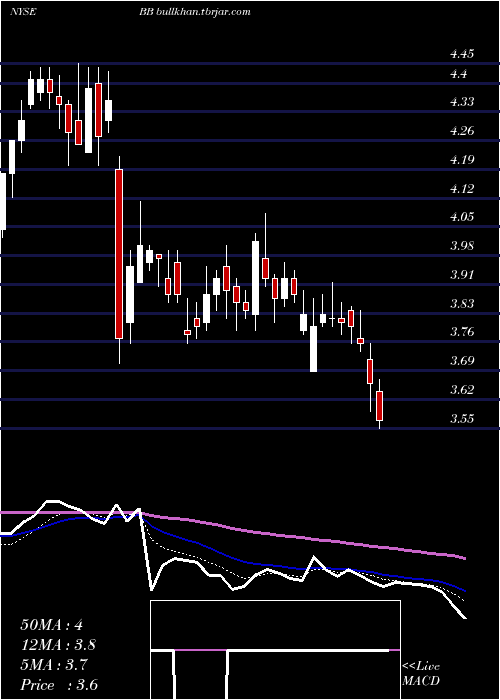Select the tall white candlestick reaching 4.0
The image size is (500, 700).
pyautogui.click(x=255, y=278)
